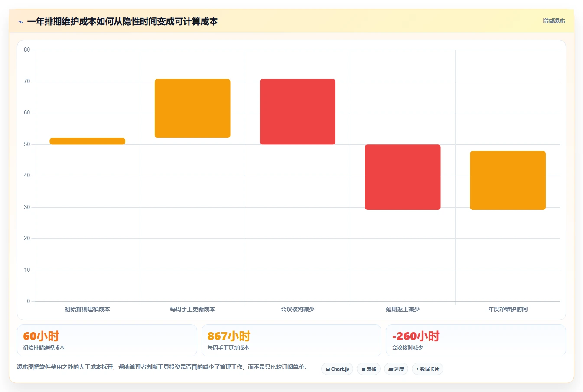Click the x-axis label 每周手工更新成本

point(192,309)
